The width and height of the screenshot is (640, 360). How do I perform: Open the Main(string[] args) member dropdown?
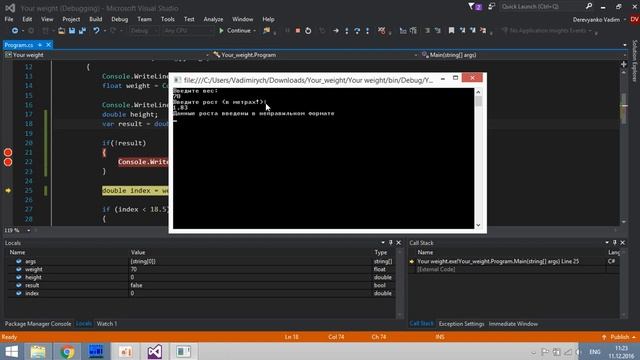tap(523, 55)
